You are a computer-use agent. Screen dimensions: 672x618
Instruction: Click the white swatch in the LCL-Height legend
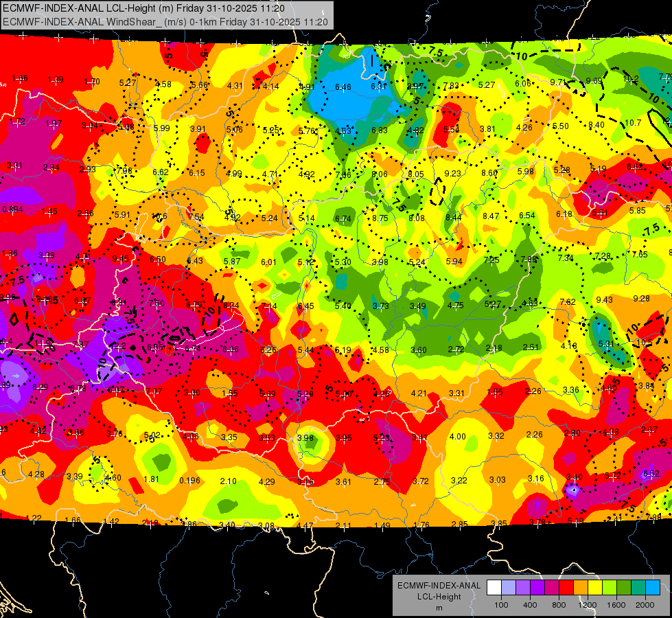(494, 588)
